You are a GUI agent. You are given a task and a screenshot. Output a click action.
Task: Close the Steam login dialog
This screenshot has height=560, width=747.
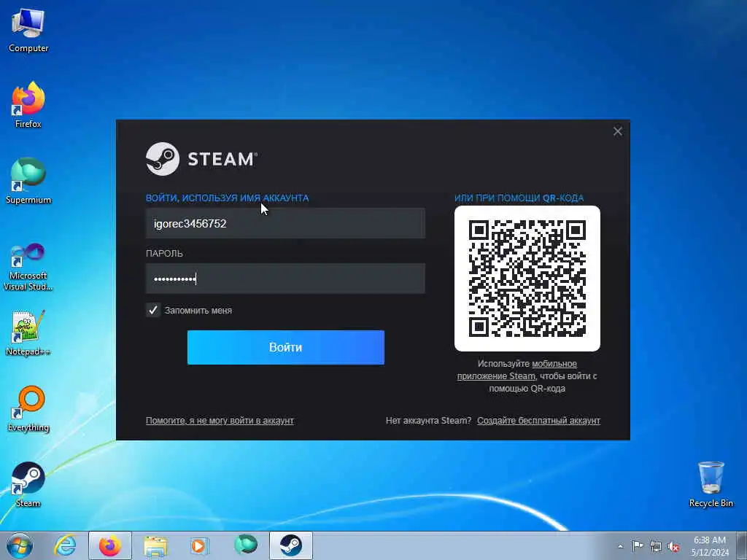click(617, 131)
